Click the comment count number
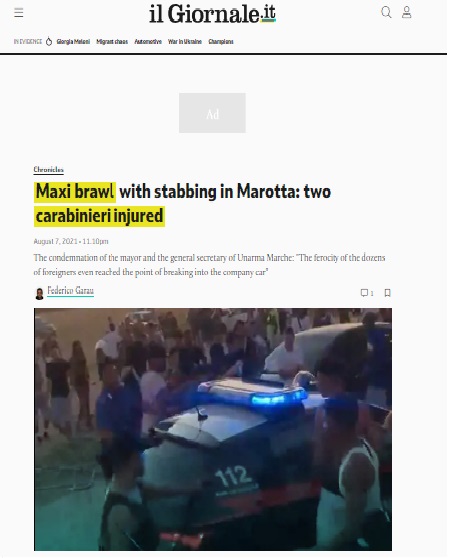This screenshot has height=558, width=449. coord(372,293)
